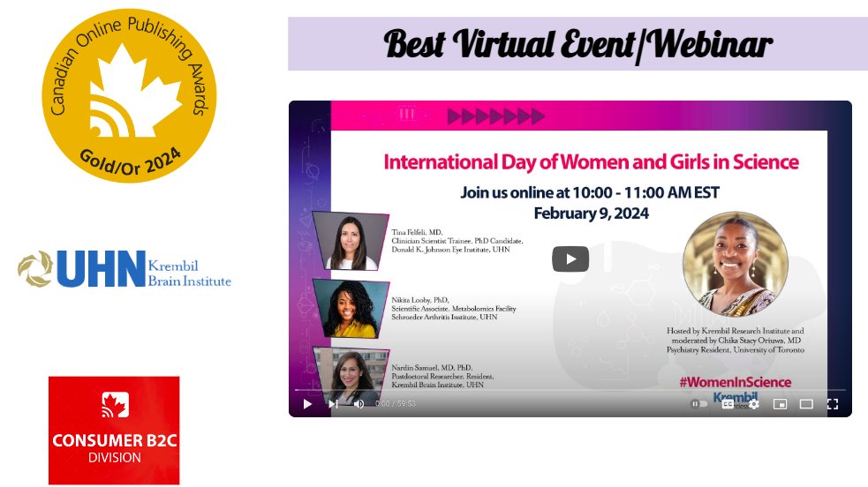Screen dimensions: 868x487
Task: Click the large center YouTube play button
Action: tap(570, 258)
